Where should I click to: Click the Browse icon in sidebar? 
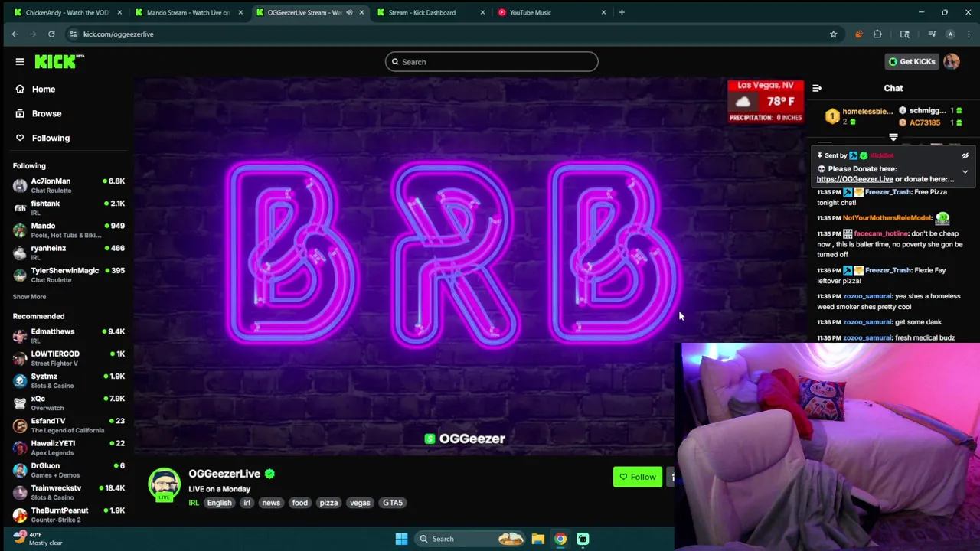[20, 113]
